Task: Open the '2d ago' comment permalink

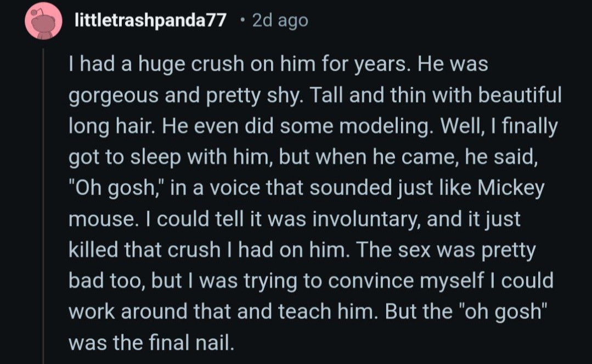Action: point(280,20)
